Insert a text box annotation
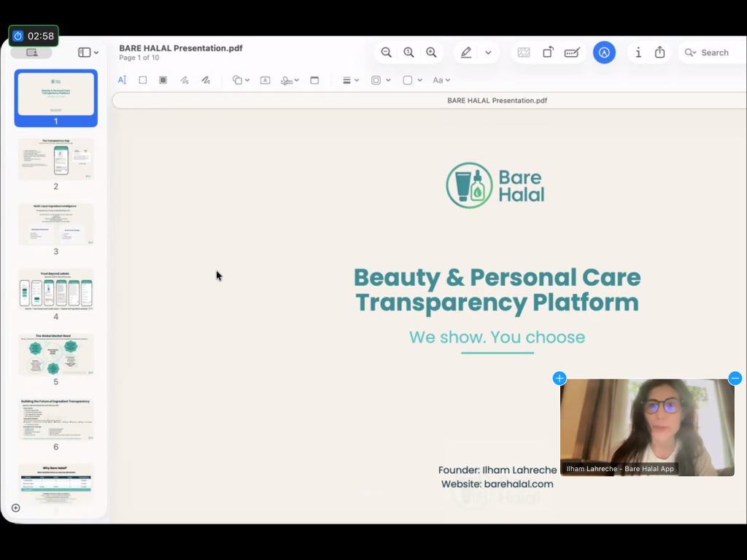Image resolution: width=747 pixels, height=560 pixels. [x=266, y=80]
